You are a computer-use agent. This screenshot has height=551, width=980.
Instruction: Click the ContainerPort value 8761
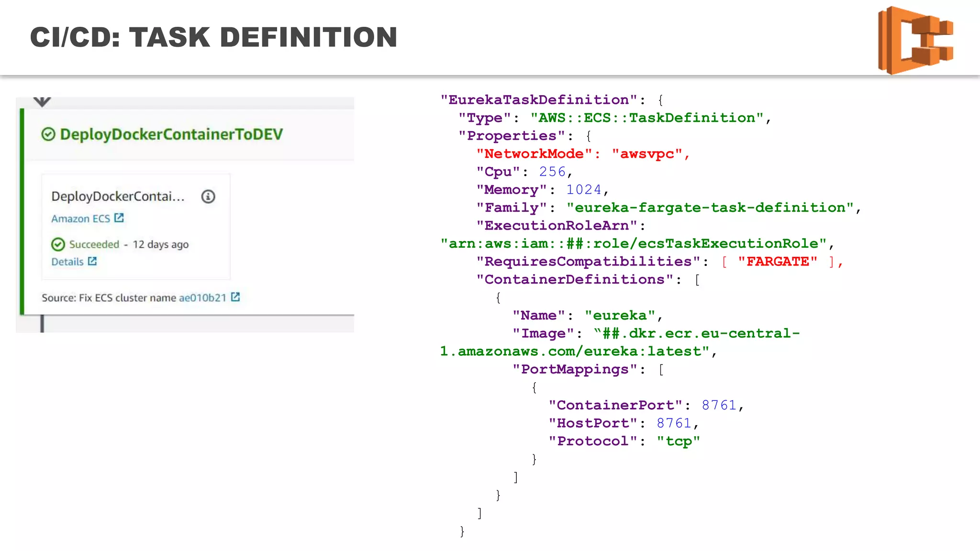(719, 405)
